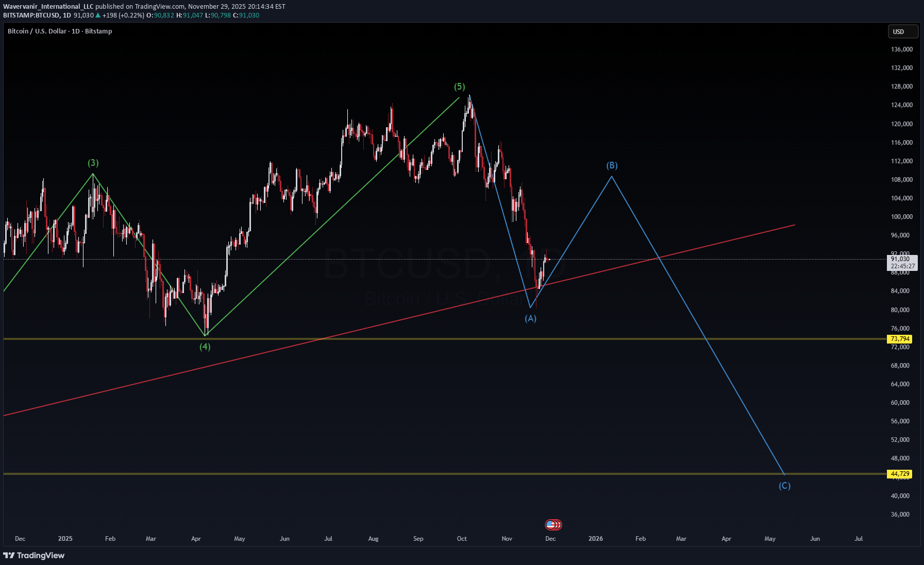
Task: Select the green (4) wave label
Action: 205,347
